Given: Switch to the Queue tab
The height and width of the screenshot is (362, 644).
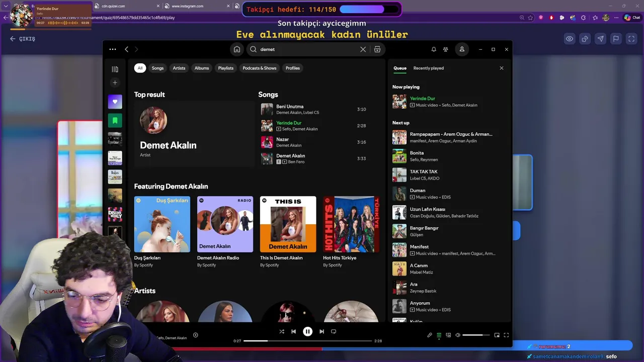Looking at the screenshot, I should 400,68.
